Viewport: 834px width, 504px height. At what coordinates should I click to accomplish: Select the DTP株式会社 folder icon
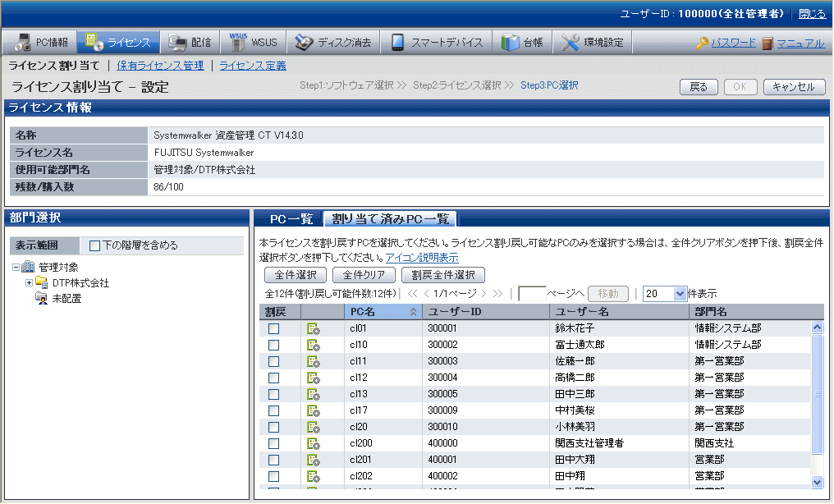42,282
